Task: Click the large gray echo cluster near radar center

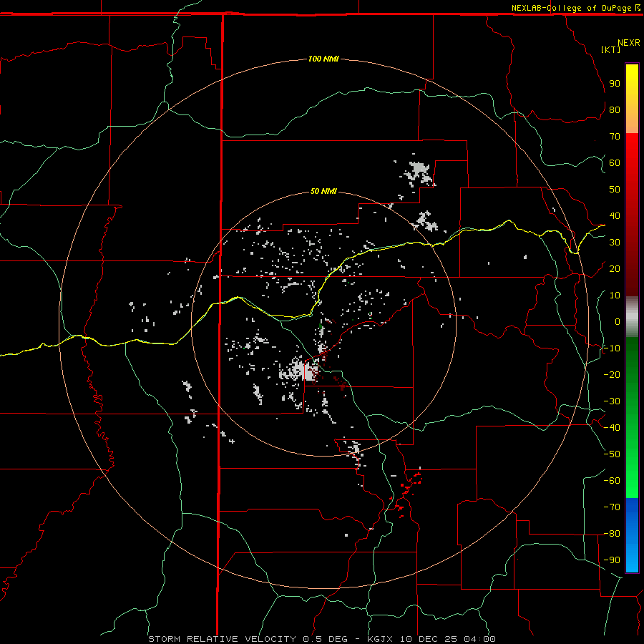Action: pos(298,371)
